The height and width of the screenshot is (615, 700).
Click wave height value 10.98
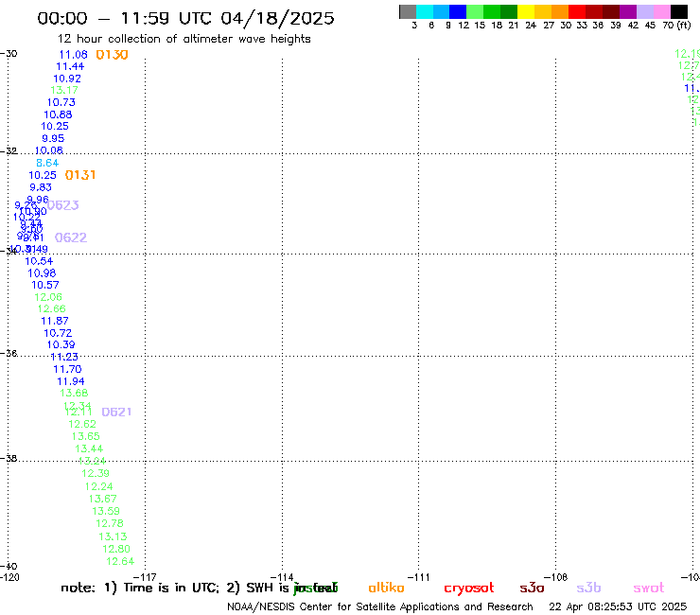pos(42,272)
